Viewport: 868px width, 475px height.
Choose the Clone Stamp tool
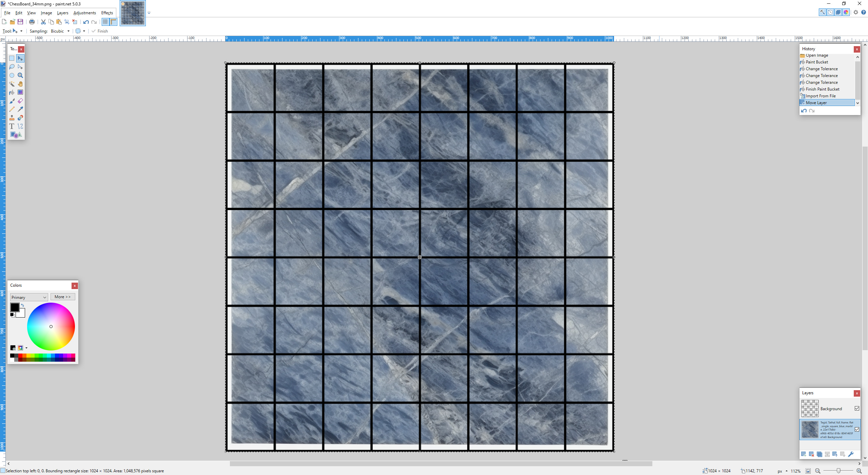point(12,118)
